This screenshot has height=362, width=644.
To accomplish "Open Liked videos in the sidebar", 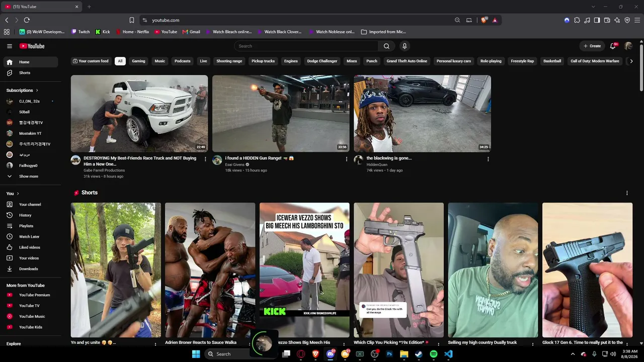I will pyautogui.click(x=32, y=247).
